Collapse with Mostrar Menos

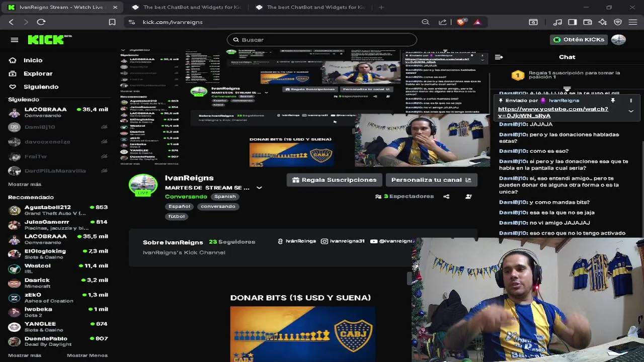(x=87, y=355)
